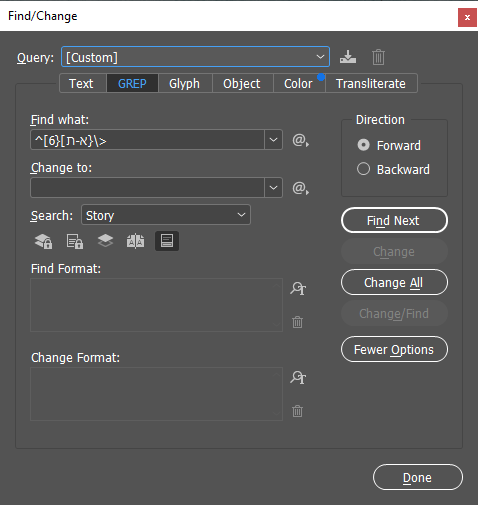Open the Query dropdown
This screenshot has height=505, width=478.
(x=195, y=57)
